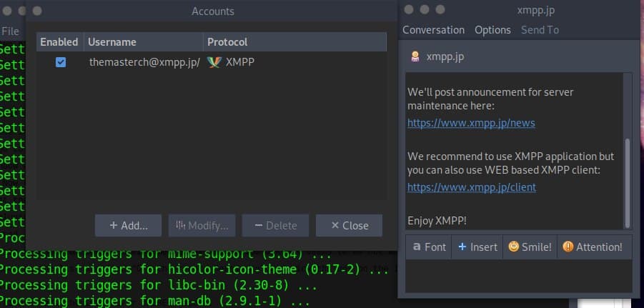Click the xmpp.jp buddy avatar icon
The image size is (644, 308).
tap(415, 56)
